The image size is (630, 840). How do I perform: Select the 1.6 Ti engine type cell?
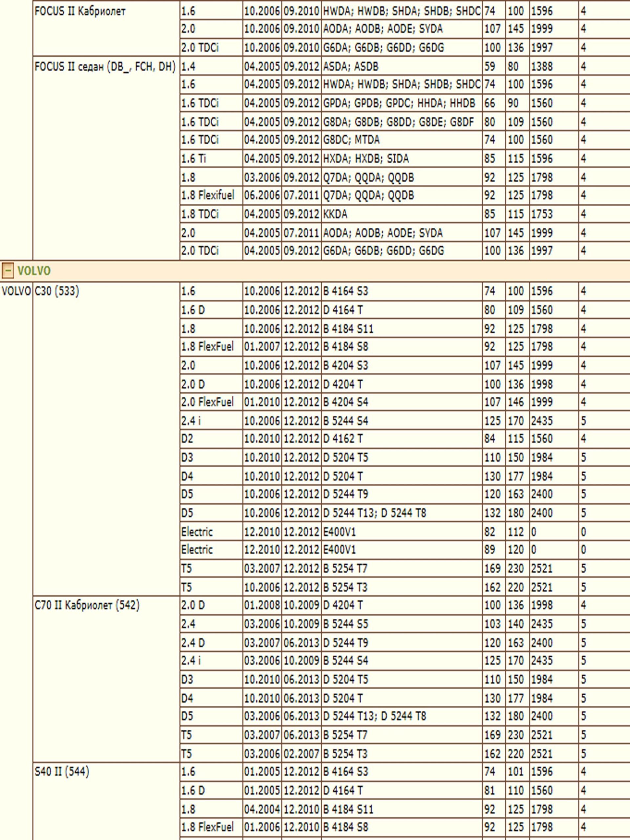click(x=194, y=158)
